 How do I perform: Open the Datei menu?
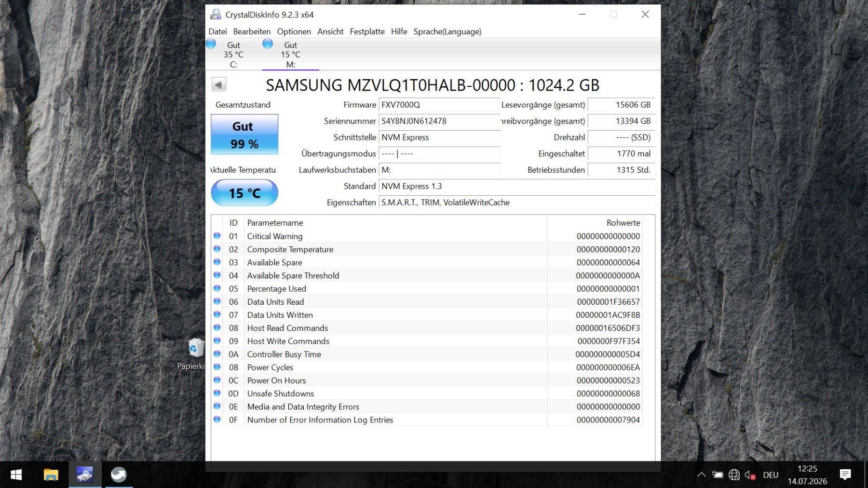[x=217, y=31]
